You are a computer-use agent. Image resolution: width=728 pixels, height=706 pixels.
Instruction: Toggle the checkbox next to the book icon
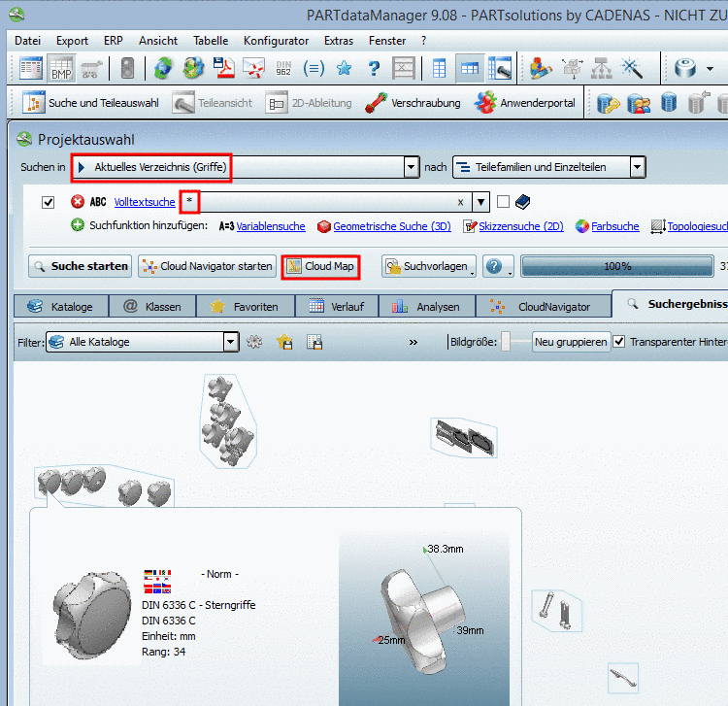(503, 202)
